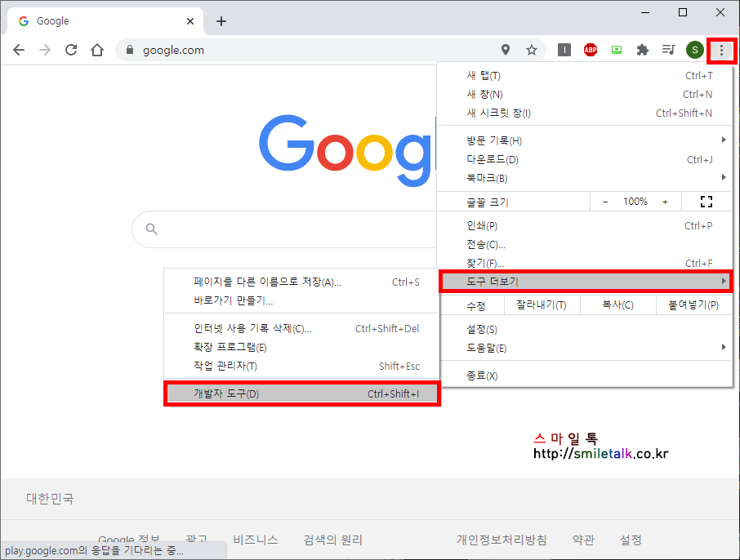The width and height of the screenshot is (740, 560).
Task: Open 비즈니스 footer link
Action: 256,540
